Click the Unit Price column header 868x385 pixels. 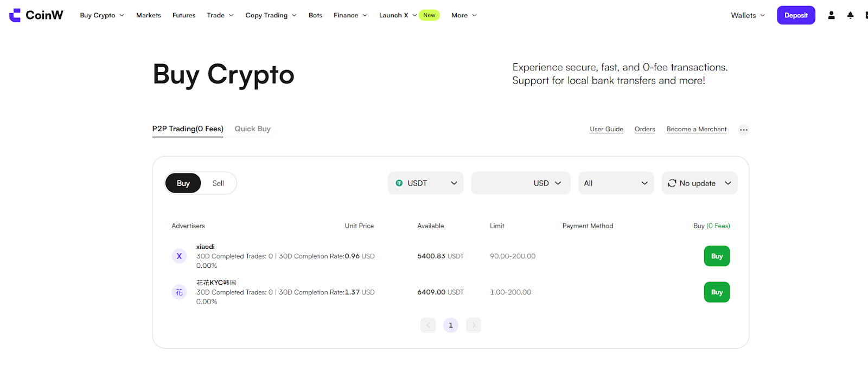click(x=359, y=226)
